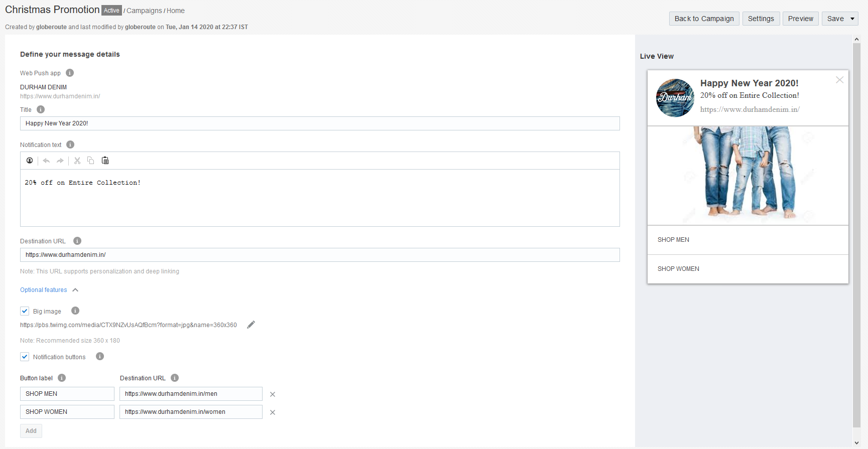Remove the SHOP MEN button row
The height and width of the screenshot is (449, 868).
pyautogui.click(x=273, y=394)
